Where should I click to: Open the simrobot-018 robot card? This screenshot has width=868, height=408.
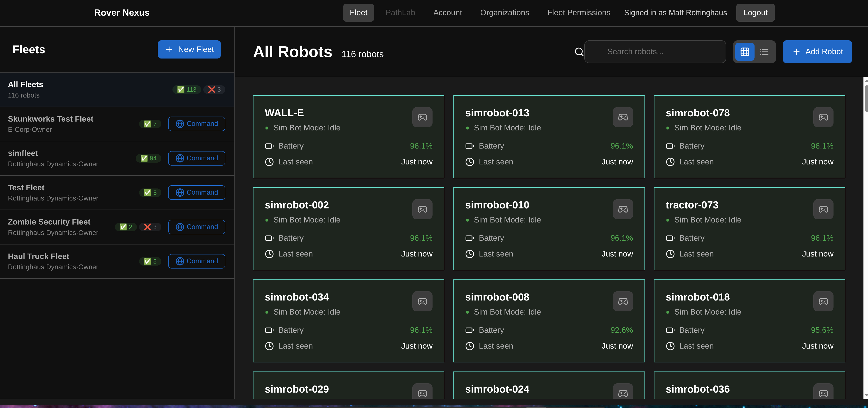(749, 321)
